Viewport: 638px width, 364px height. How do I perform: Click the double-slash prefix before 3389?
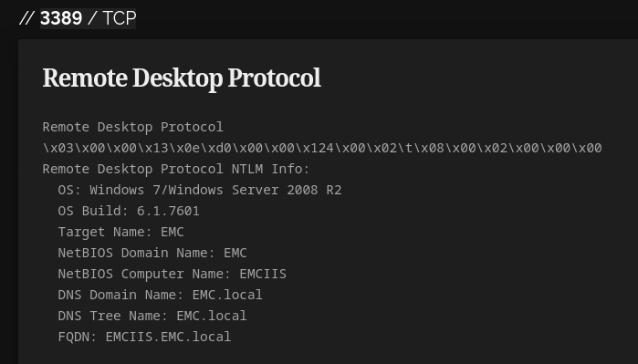[26, 18]
